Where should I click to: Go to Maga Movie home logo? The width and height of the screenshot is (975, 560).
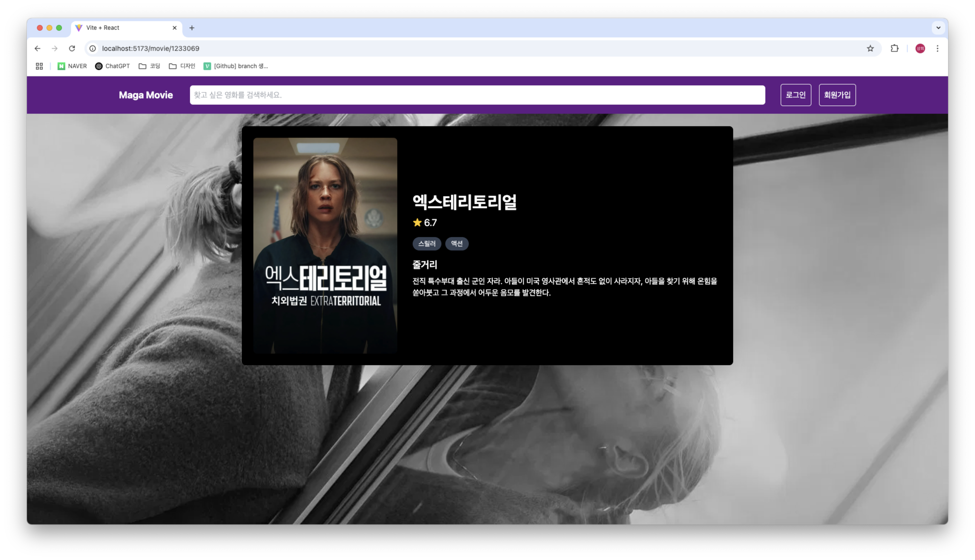pyautogui.click(x=146, y=95)
